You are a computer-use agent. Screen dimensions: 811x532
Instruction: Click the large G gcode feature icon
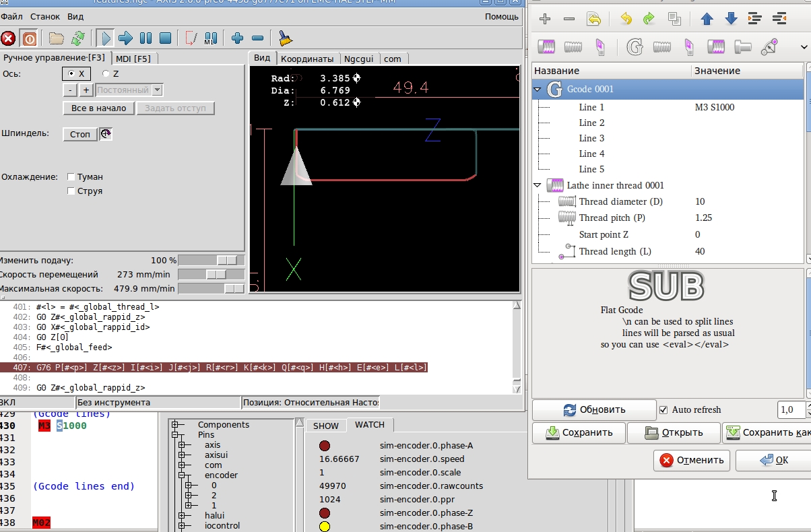634,46
